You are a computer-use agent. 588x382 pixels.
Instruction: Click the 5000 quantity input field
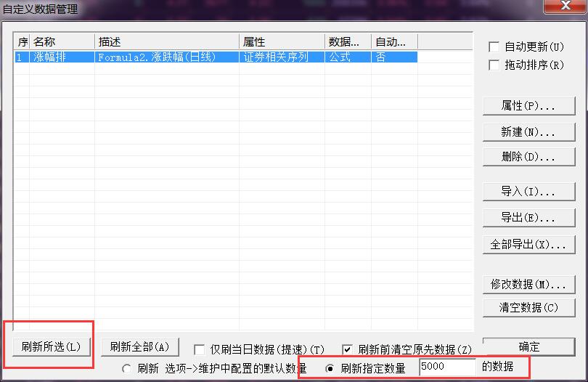447,367
